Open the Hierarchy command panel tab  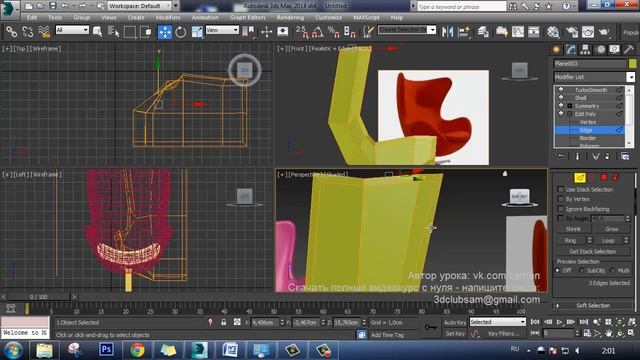(x=585, y=49)
